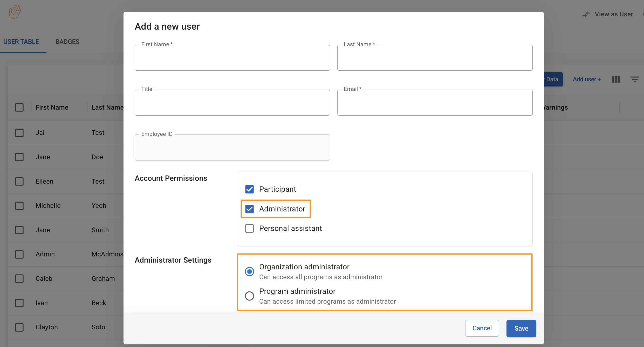Screen dimensions: 644x347
Task: Click the Last Name input field
Action: click(x=435, y=58)
